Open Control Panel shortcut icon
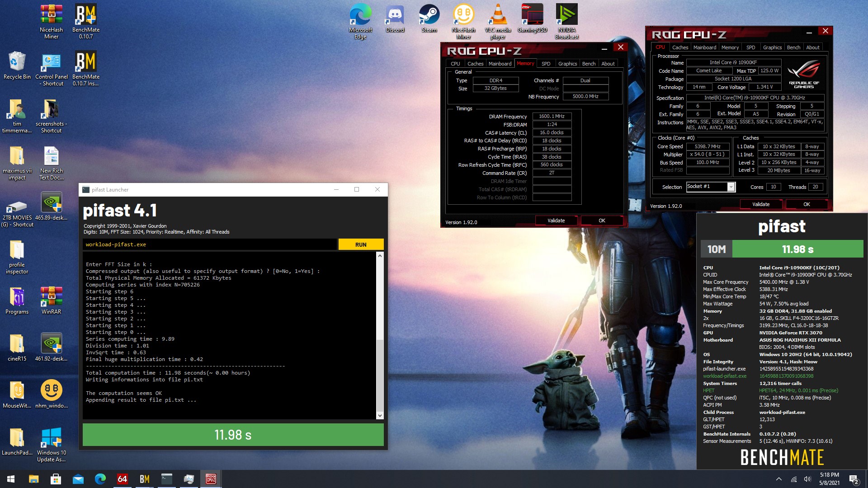 (x=51, y=69)
